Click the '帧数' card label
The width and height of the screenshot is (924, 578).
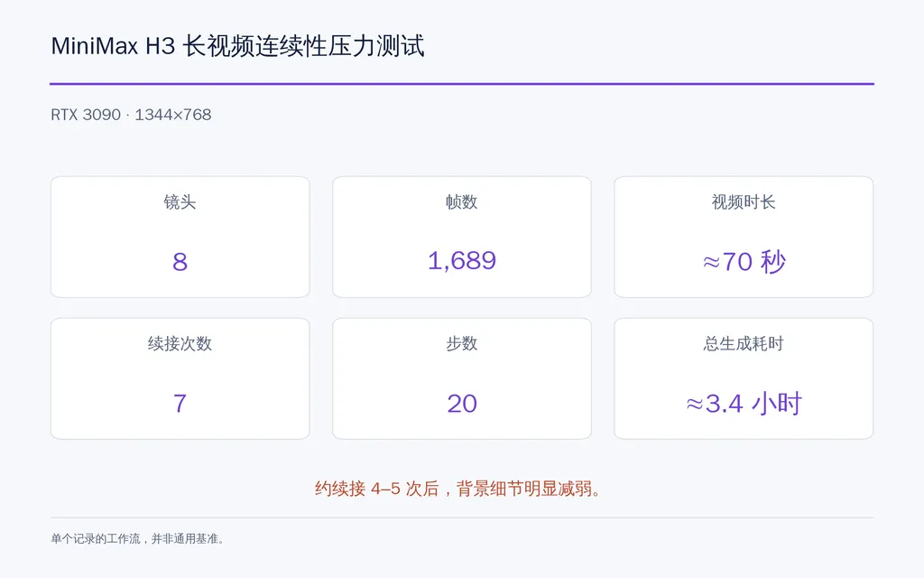461,202
